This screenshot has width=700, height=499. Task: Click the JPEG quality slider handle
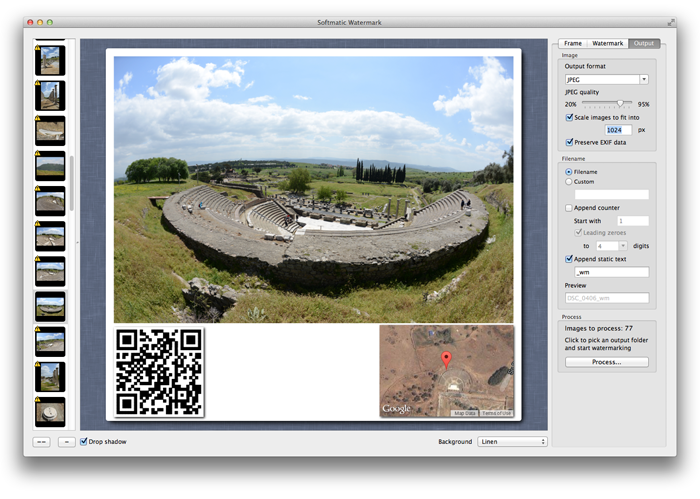tap(620, 104)
